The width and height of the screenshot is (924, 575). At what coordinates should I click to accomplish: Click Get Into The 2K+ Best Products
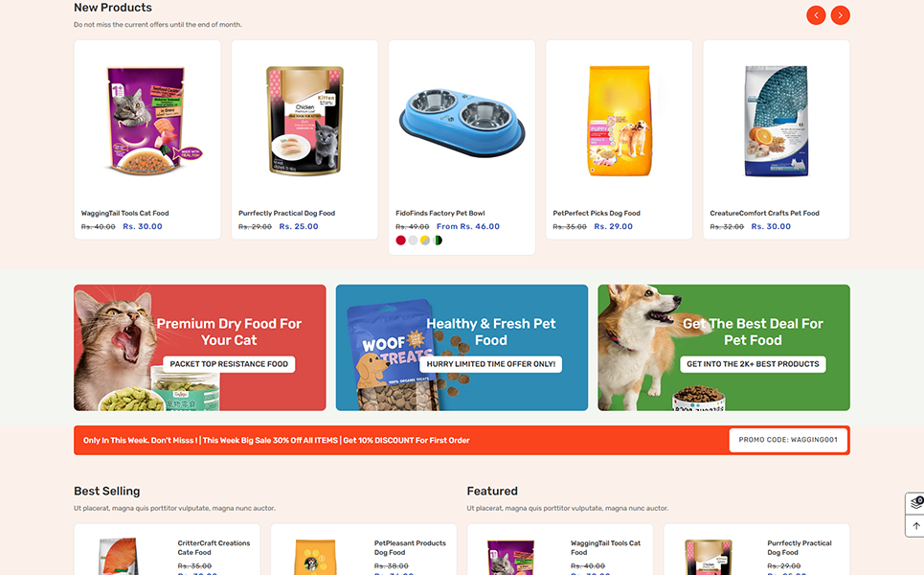tap(753, 364)
